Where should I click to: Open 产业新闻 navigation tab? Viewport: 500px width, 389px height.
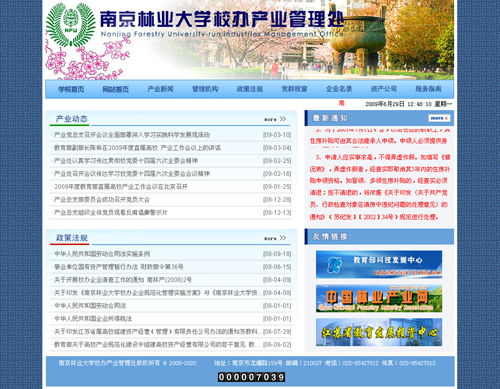click(160, 89)
